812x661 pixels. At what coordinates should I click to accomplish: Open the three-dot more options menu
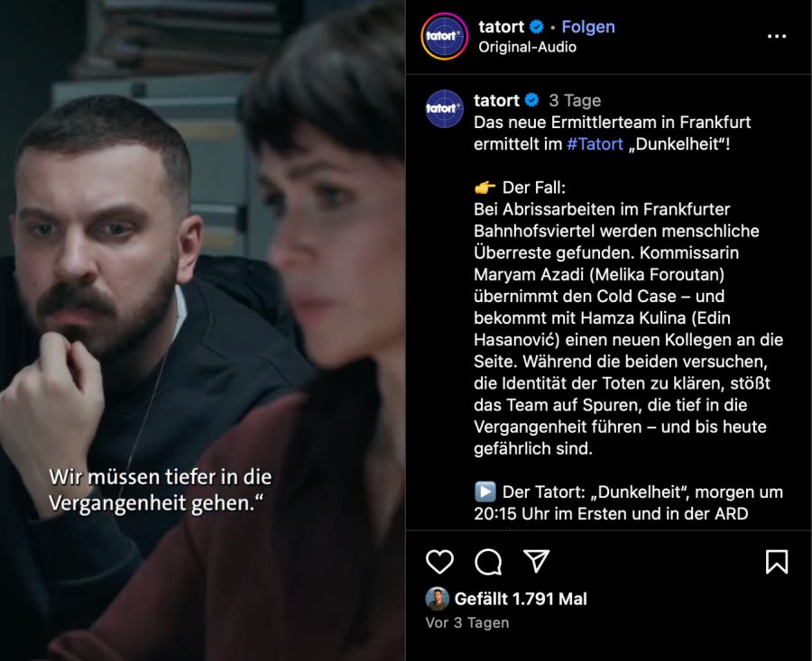777,36
